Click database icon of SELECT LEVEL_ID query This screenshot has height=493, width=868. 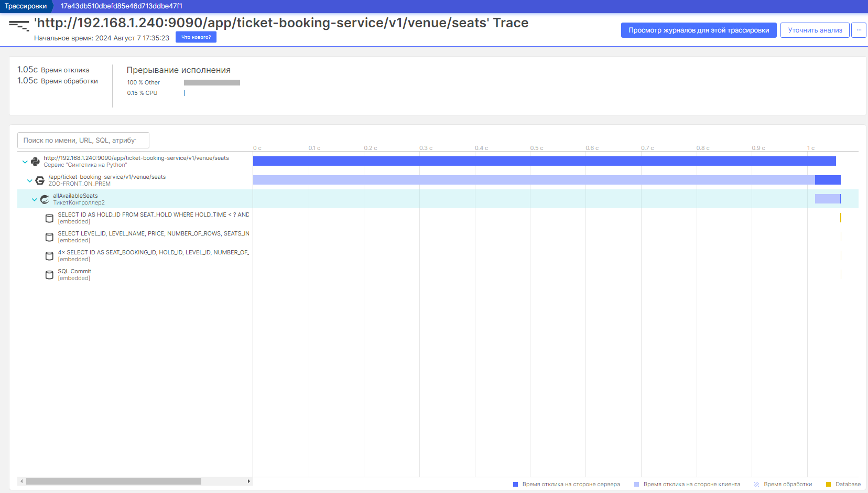pos(49,237)
